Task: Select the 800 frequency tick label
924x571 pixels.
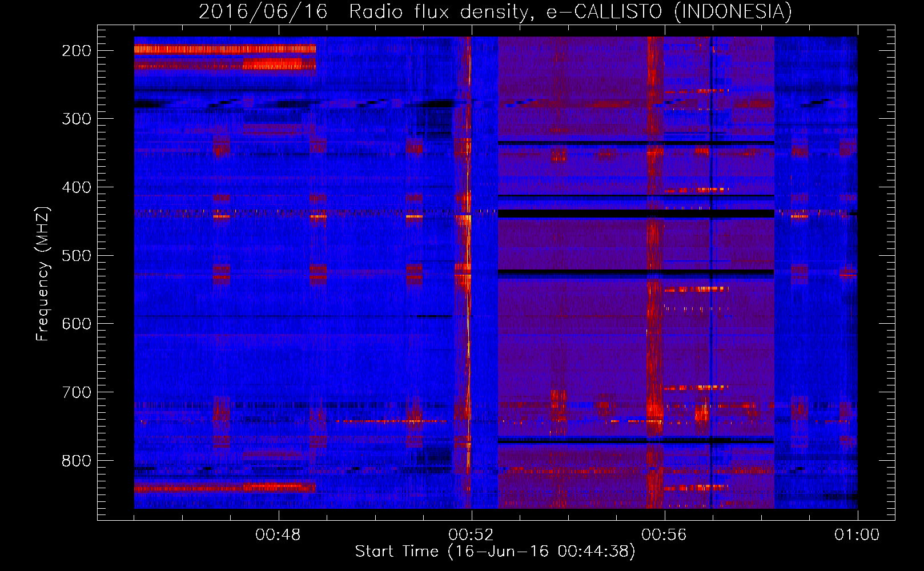Action: pyautogui.click(x=77, y=461)
